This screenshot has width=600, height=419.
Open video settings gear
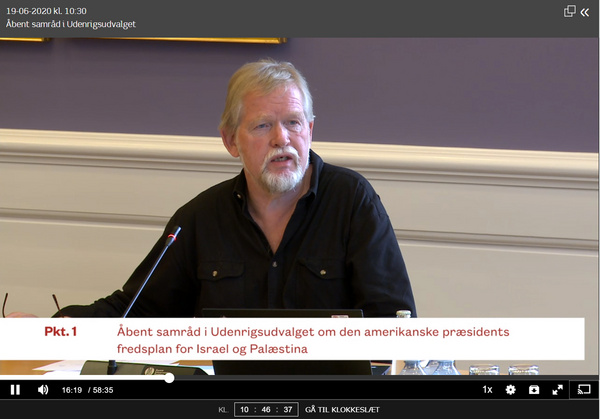[x=510, y=390]
